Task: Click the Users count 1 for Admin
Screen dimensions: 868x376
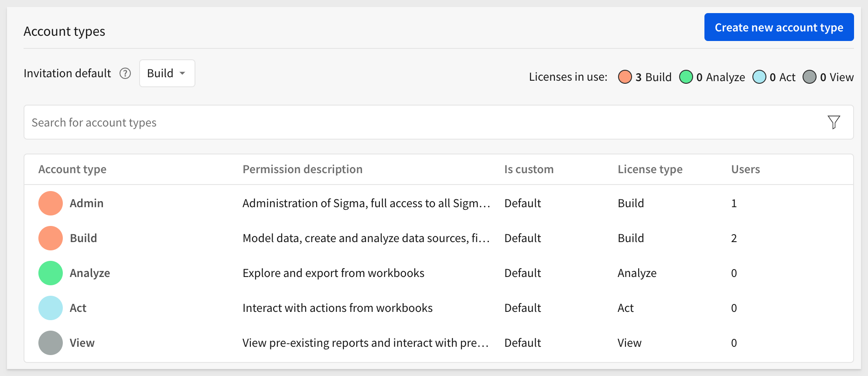Action: click(734, 203)
